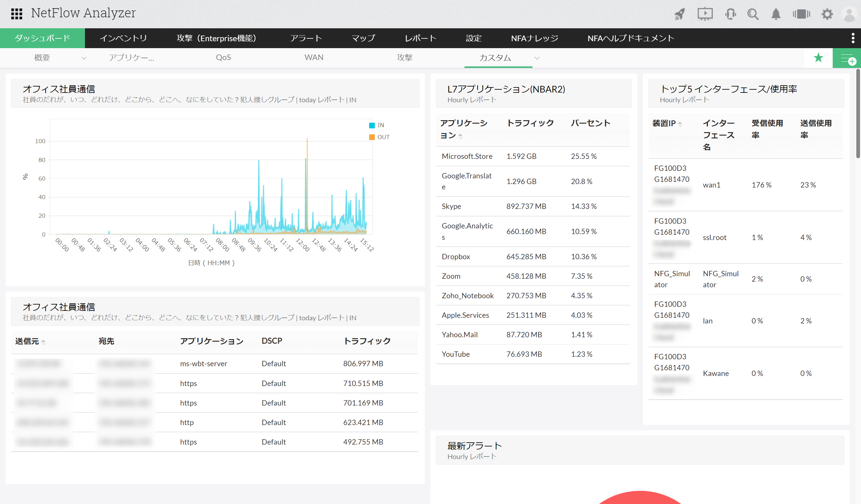Open the search magnifier icon

pyautogui.click(x=753, y=14)
